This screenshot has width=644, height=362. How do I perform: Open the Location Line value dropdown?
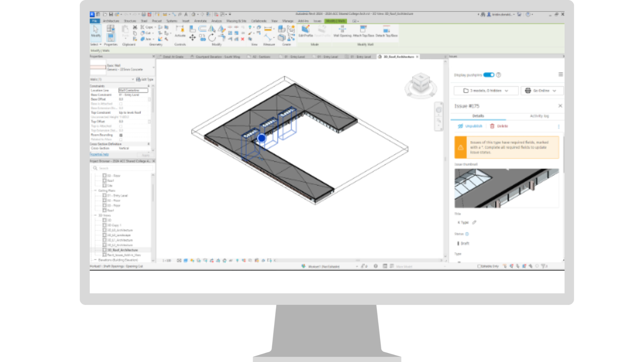point(133,90)
